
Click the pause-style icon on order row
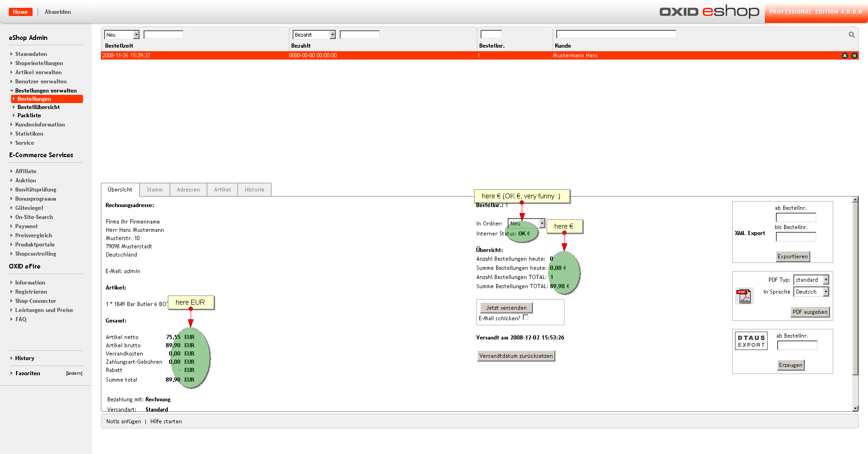[854, 55]
